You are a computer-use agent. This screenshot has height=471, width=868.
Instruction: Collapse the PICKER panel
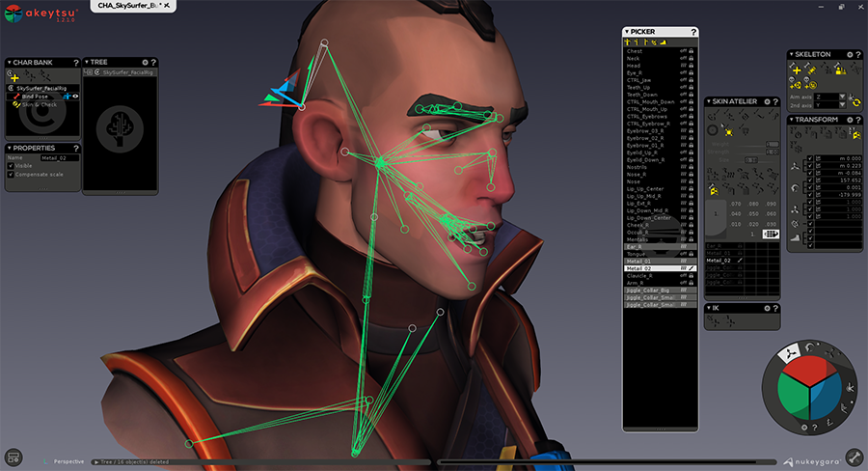tap(627, 32)
